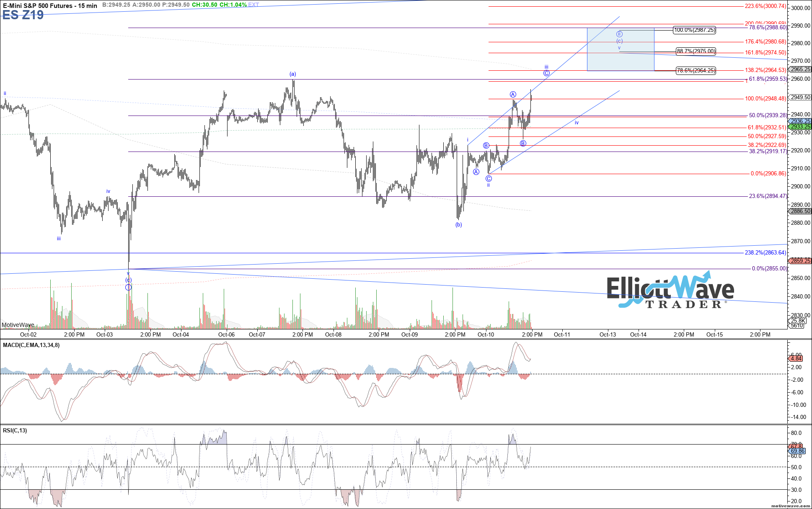Select the 238.2%(2863.64) blue level label

(765, 253)
